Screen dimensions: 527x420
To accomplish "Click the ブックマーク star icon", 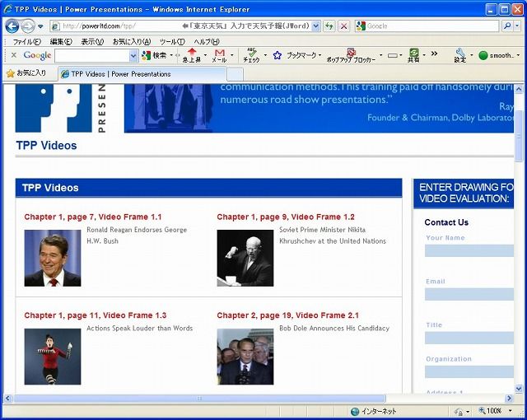I will [277, 55].
